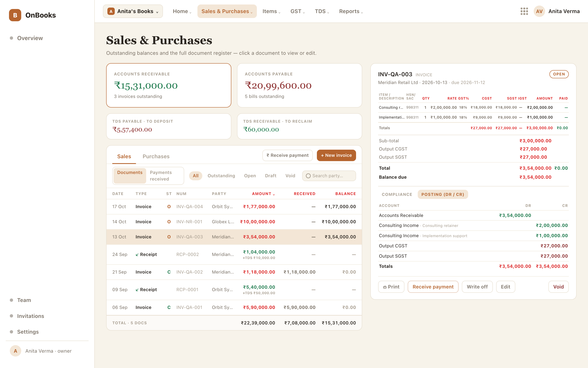Click the closed status icon for INV-QA-002

coord(169,272)
